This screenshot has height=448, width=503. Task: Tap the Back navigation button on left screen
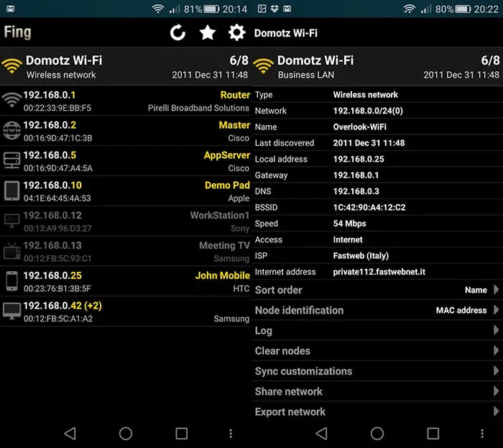pyautogui.click(x=70, y=433)
